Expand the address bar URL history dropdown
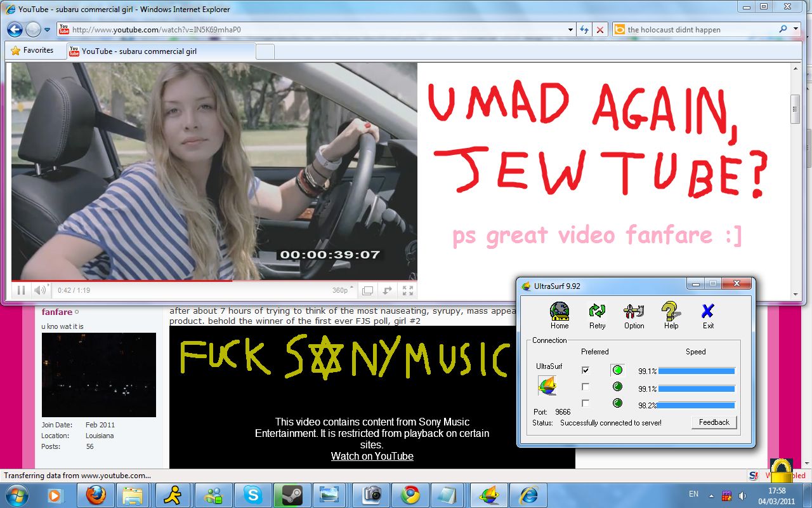 [x=571, y=30]
